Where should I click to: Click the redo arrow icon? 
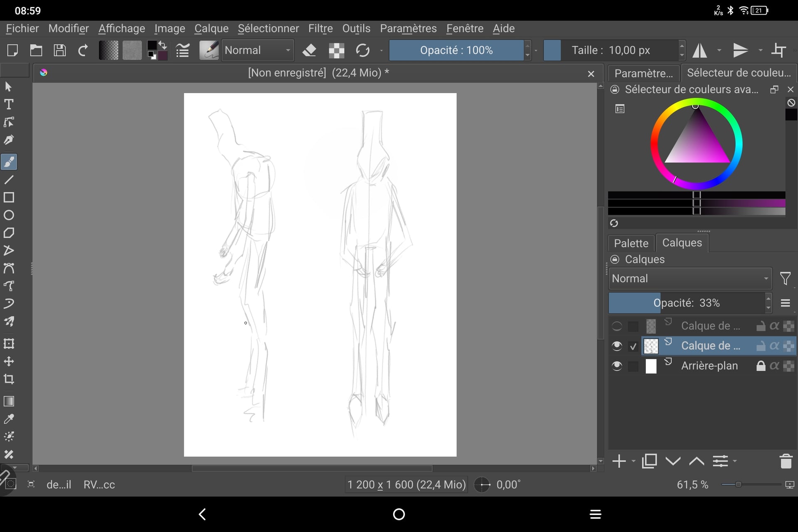(x=83, y=50)
